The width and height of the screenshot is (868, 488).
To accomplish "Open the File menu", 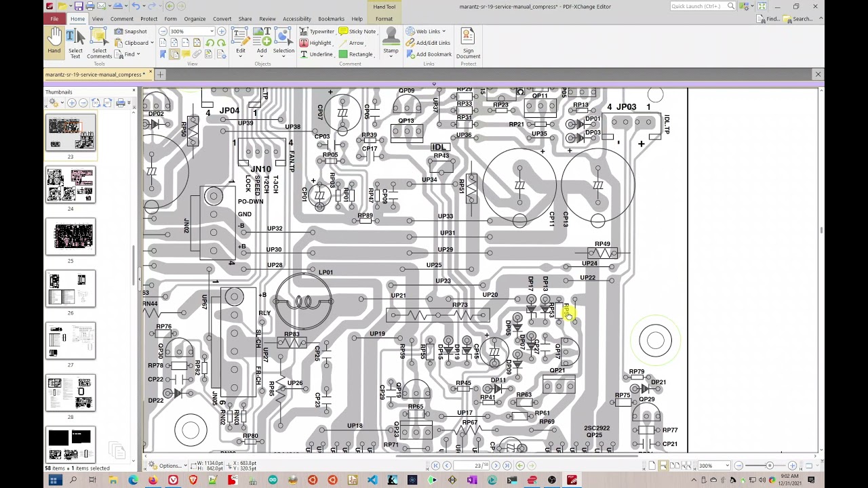I will (x=54, y=19).
